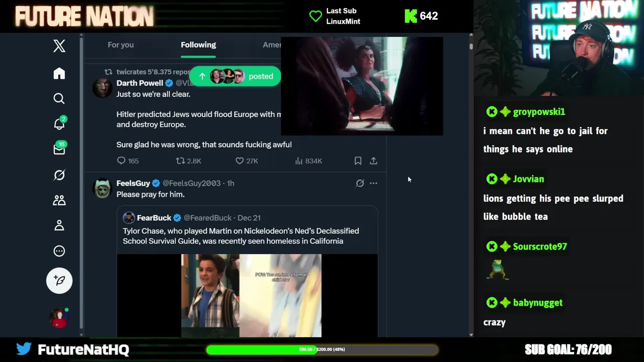
Task: Open quoted post Dec 21 date
Action: pos(249,218)
